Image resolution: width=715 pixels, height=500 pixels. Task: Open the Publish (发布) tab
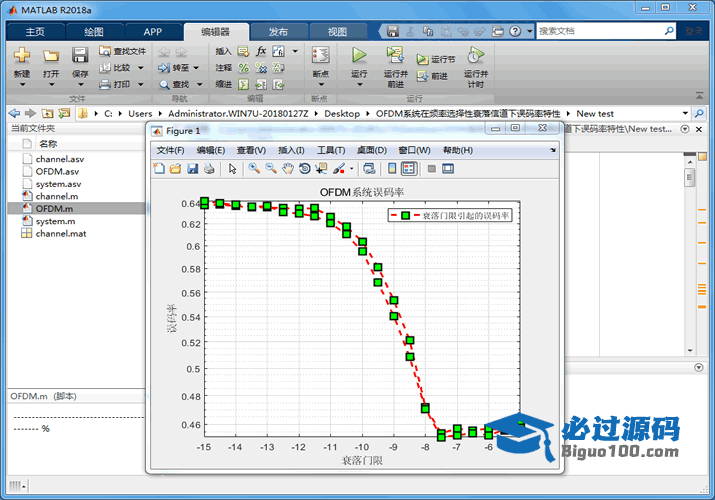(278, 32)
